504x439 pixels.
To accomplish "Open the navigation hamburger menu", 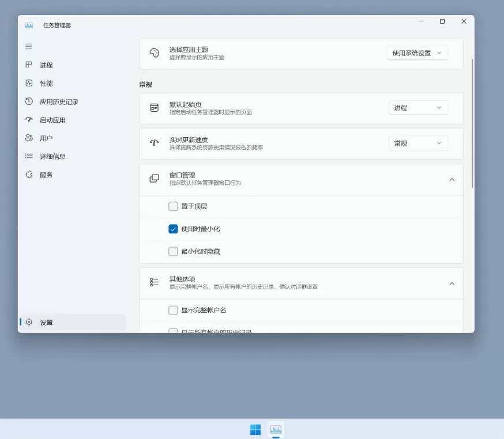I will [28, 46].
